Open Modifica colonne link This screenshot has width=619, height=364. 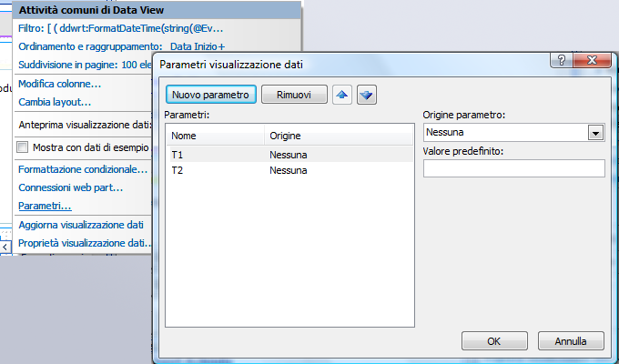coord(59,84)
